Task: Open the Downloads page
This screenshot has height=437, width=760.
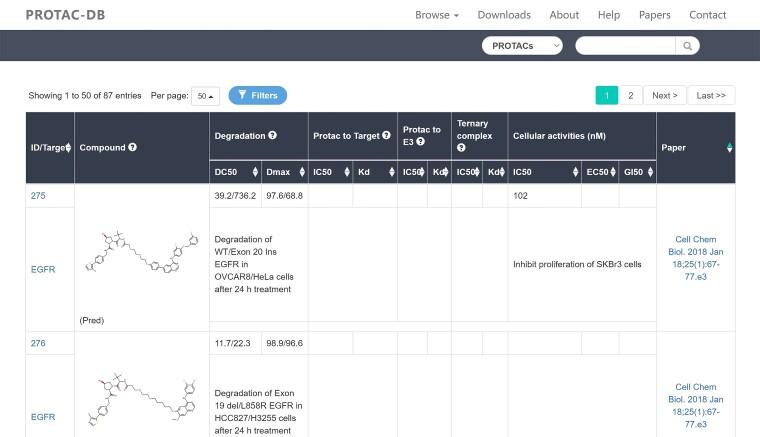Action: 504,15
